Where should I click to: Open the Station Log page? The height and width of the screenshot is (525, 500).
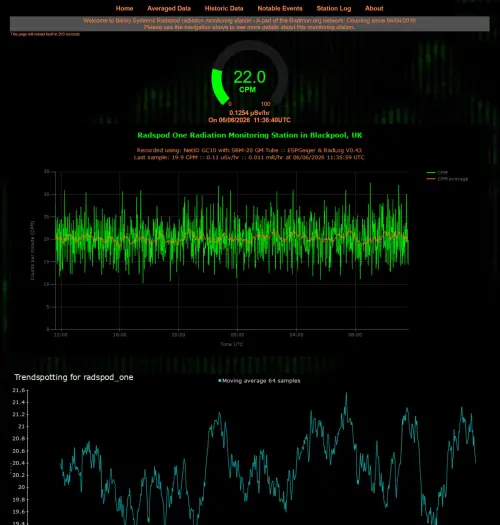(x=334, y=8)
